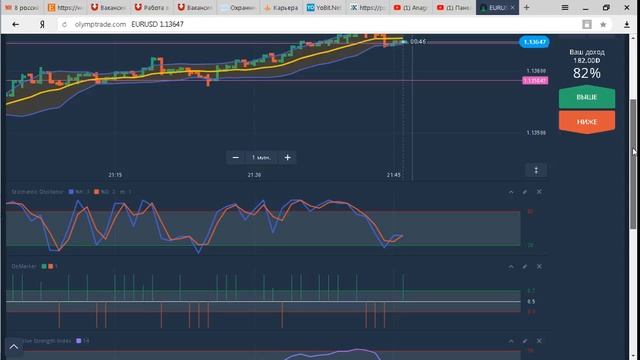Click the Yandex Я home button
The height and width of the screenshot is (360, 640).
click(42, 24)
